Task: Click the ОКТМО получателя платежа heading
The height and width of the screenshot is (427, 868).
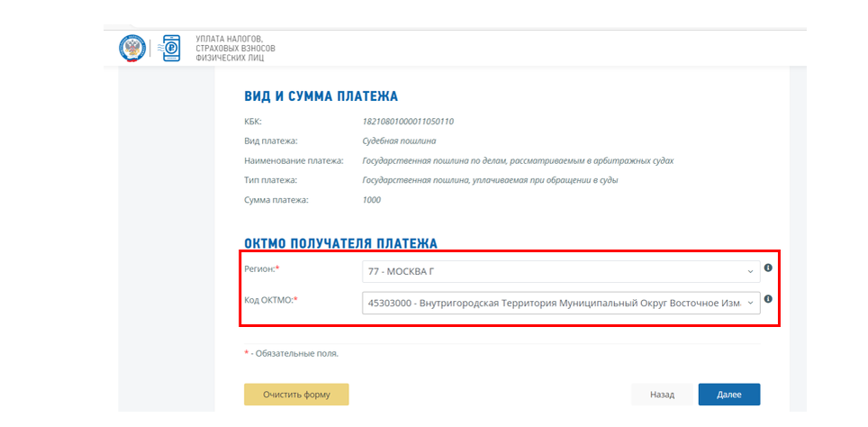Action: [340, 243]
